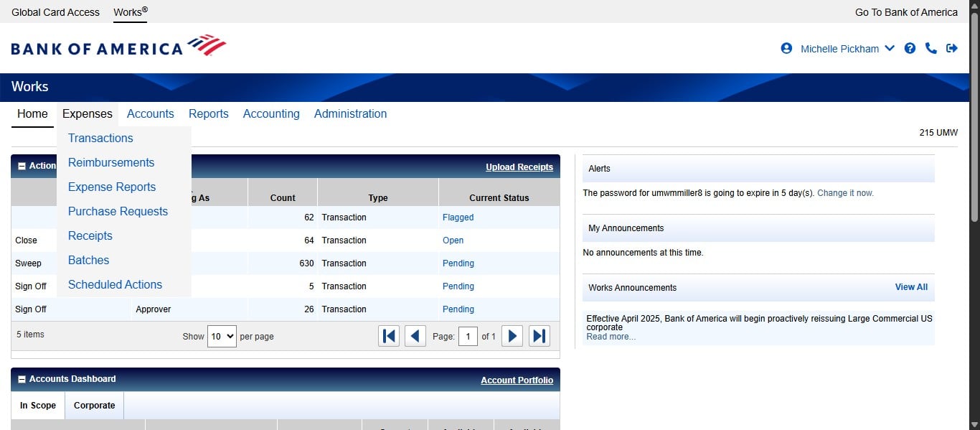Viewport: 980px width, 430px height.
Task: Click the Bank of America logo
Action: coord(118,47)
